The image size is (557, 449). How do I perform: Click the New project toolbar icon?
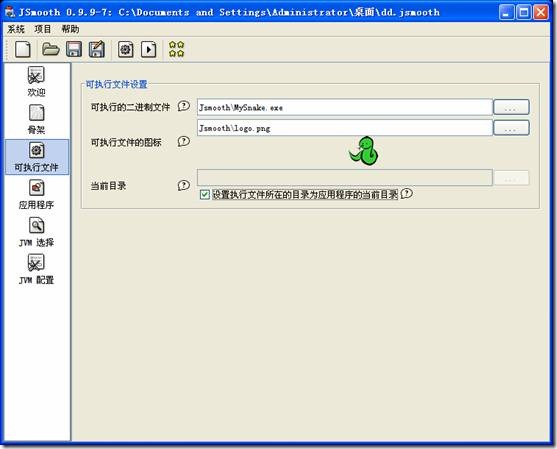tap(23, 49)
